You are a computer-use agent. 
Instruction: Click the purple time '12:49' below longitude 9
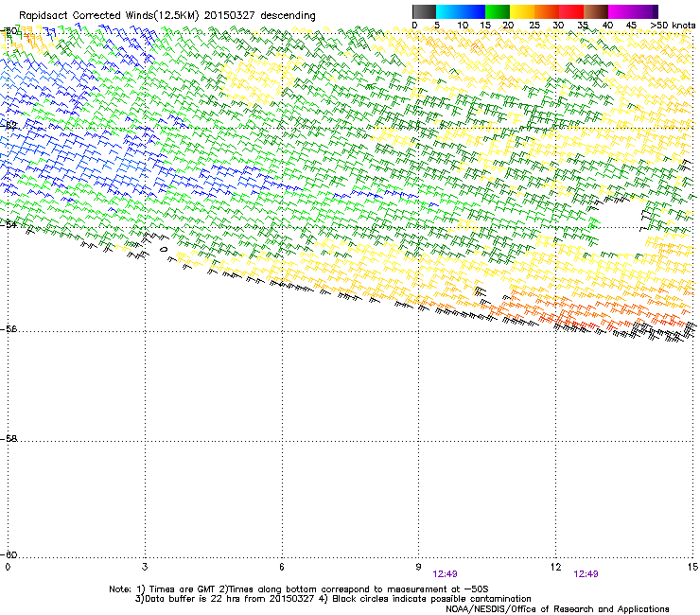tap(446, 574)
